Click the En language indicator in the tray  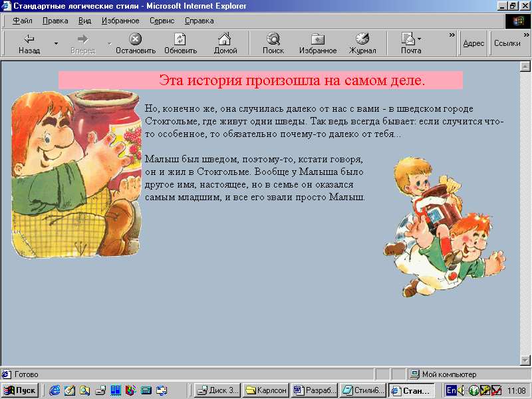451,390
